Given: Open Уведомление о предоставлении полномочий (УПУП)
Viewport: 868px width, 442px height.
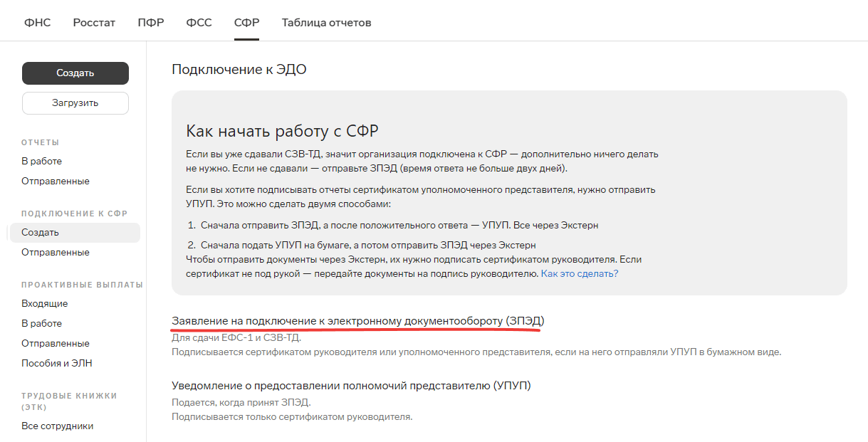Looking at the screenshot, I should [x=351, y=386].
